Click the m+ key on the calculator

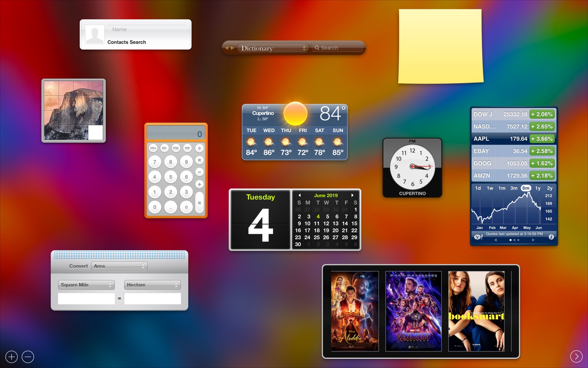click(x=153, y=148)
